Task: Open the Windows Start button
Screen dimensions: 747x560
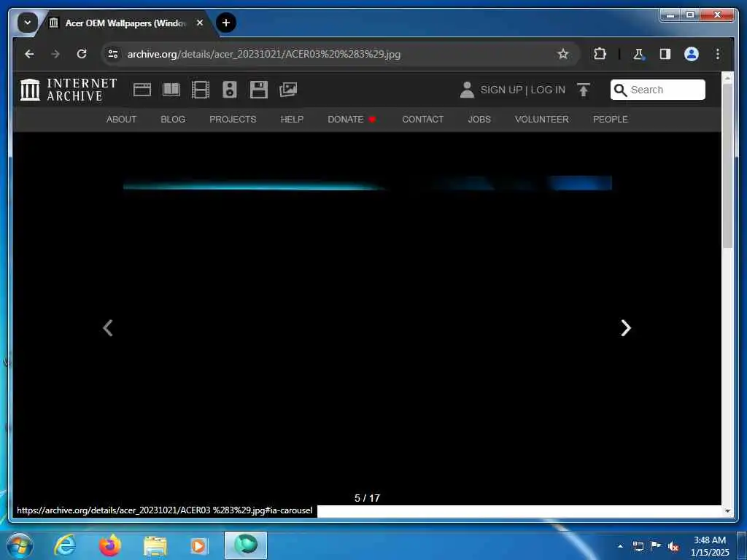Action: (20, 545)
